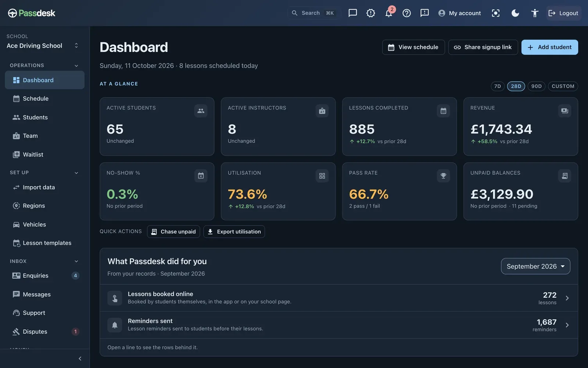Open the help question mark icon
Screen dimensions: 588x368
coord(406,13)
